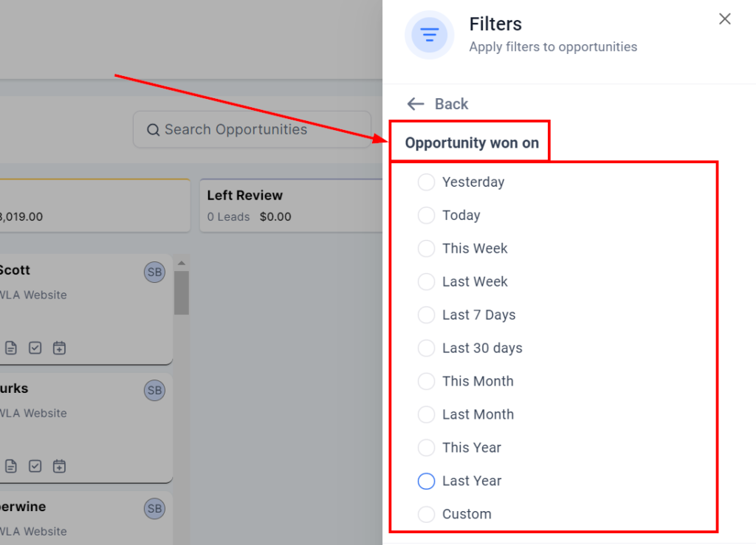Choose the Last 30 days option

pos(426,349)
